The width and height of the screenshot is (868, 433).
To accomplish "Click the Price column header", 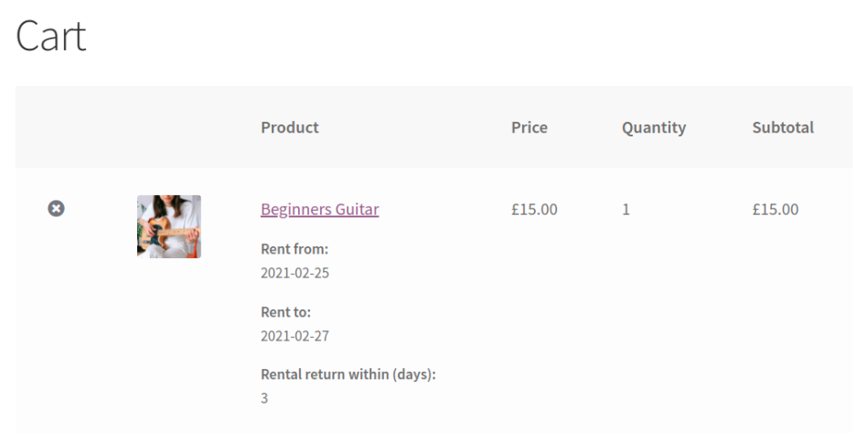I will coord(529,127).
